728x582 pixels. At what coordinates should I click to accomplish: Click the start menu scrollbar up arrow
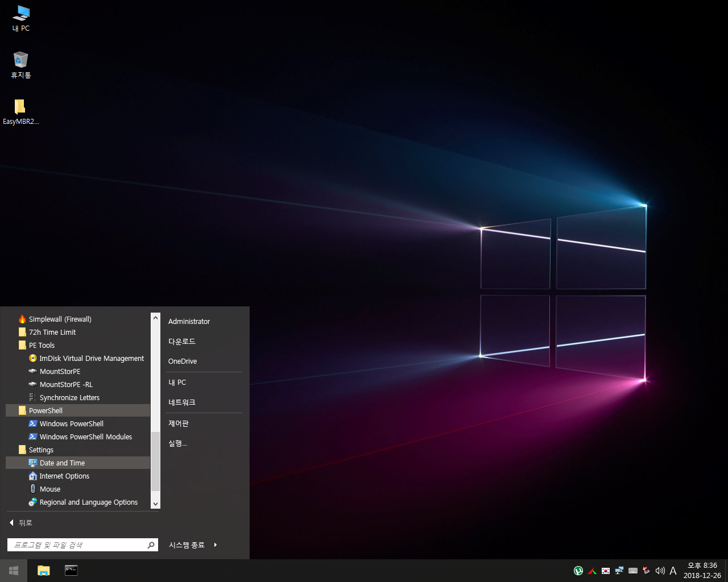[x=155, y=318]
